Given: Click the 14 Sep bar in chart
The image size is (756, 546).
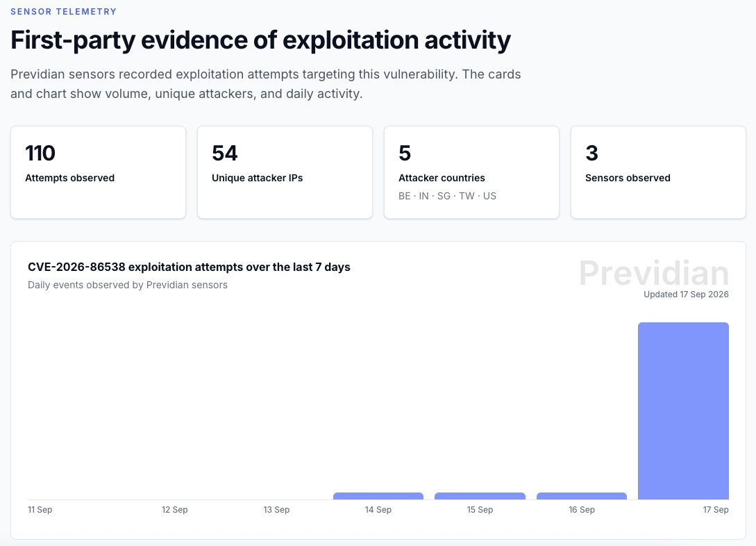Looking at the screenshot, I should click(x=378, y=496).
